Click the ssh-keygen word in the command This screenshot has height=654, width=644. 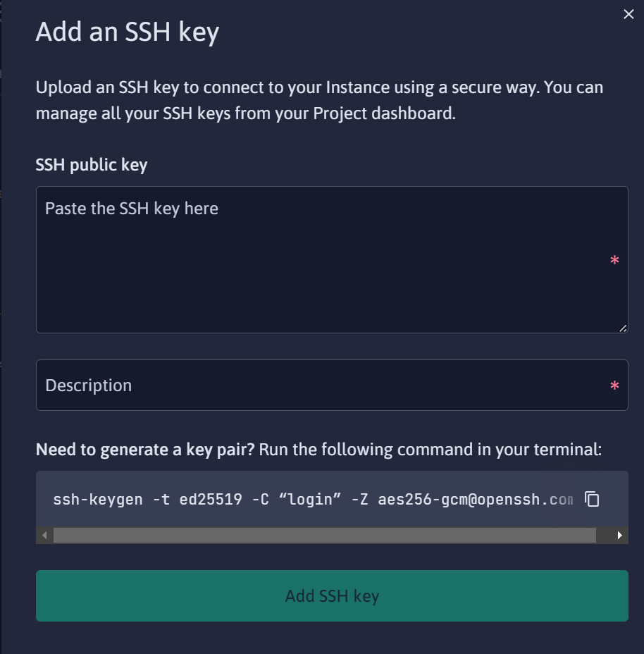click(x=98, y=499)
